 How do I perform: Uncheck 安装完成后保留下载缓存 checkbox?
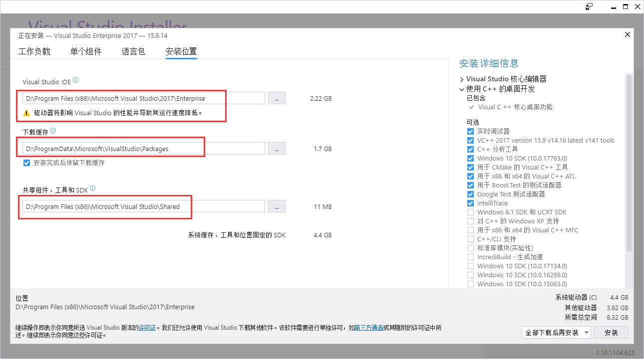coord(27,163)
